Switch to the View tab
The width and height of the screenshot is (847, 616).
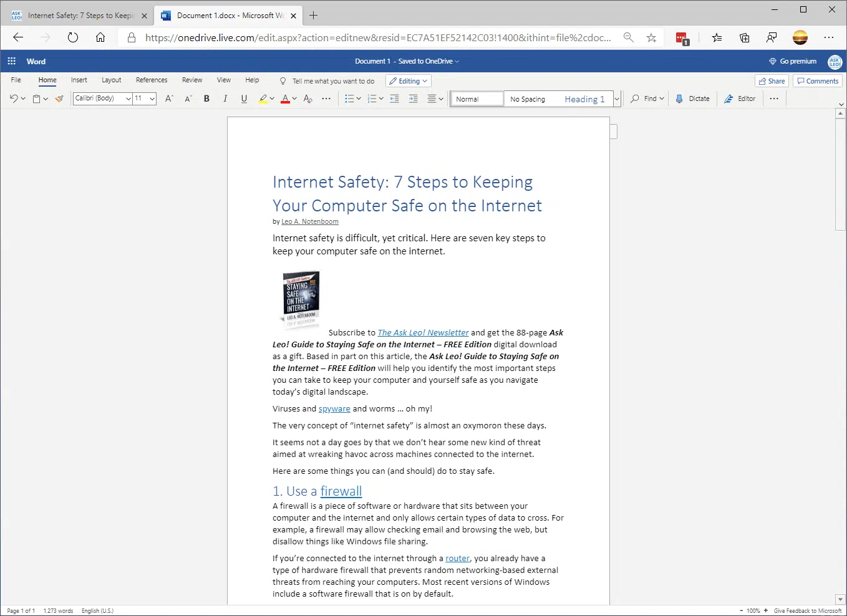[224, 80]
